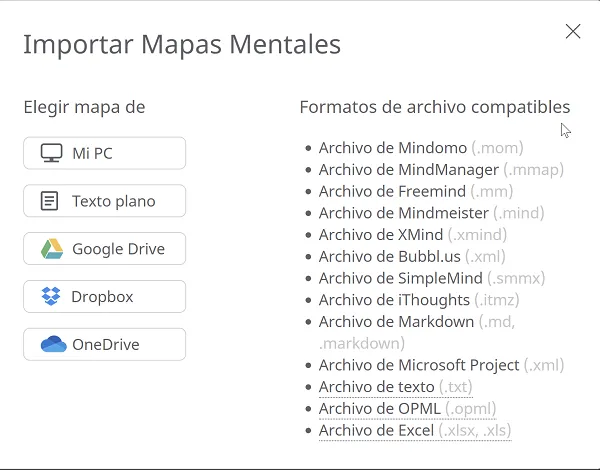
Task: Click the Archivo de MindManager (.mmap) entry
Action: (441, 170)
